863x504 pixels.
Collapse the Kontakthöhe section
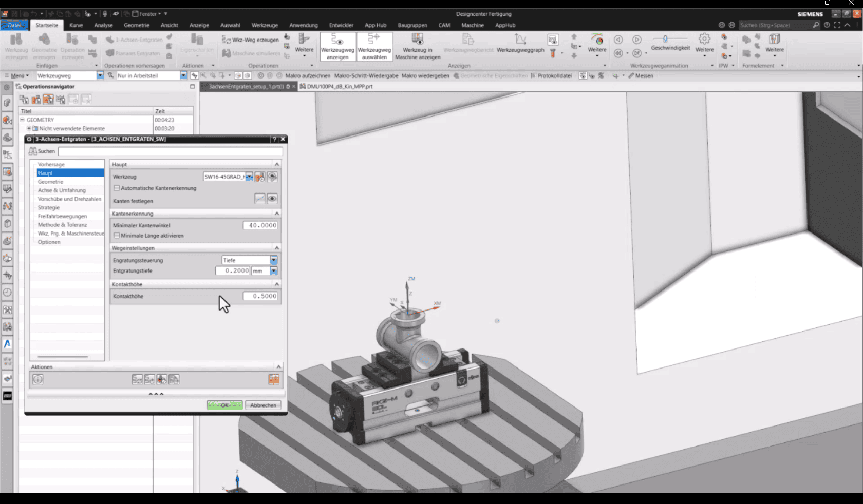[x=277, y=284]
